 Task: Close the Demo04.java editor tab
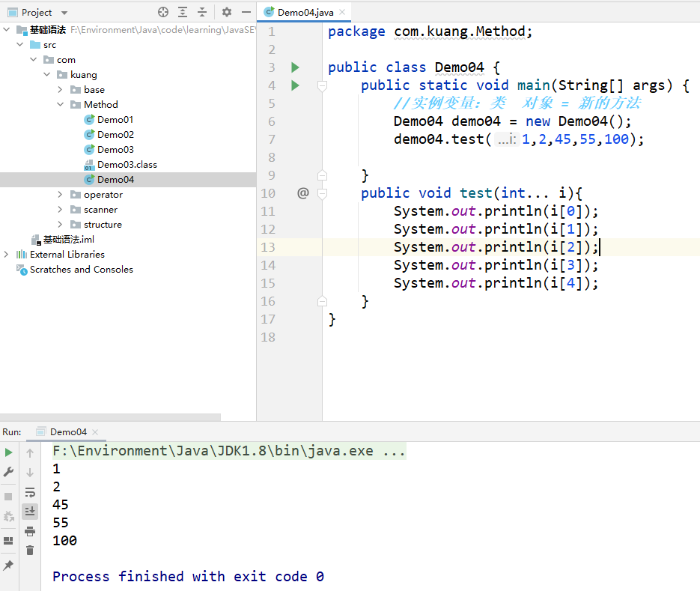tap(342, 12)
